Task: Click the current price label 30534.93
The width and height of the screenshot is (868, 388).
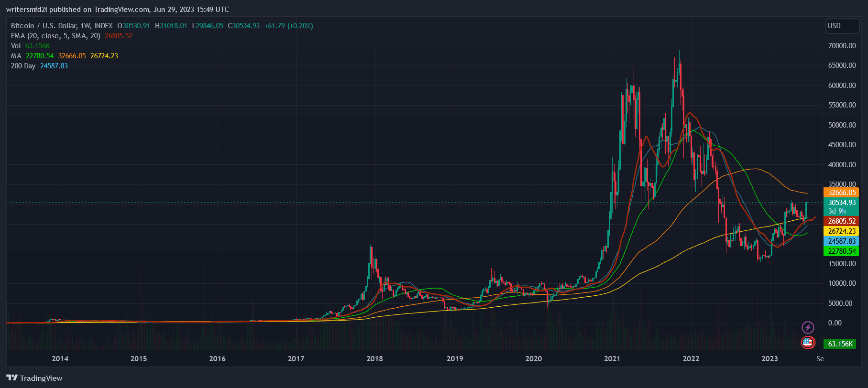Action: tap(841, 203)
